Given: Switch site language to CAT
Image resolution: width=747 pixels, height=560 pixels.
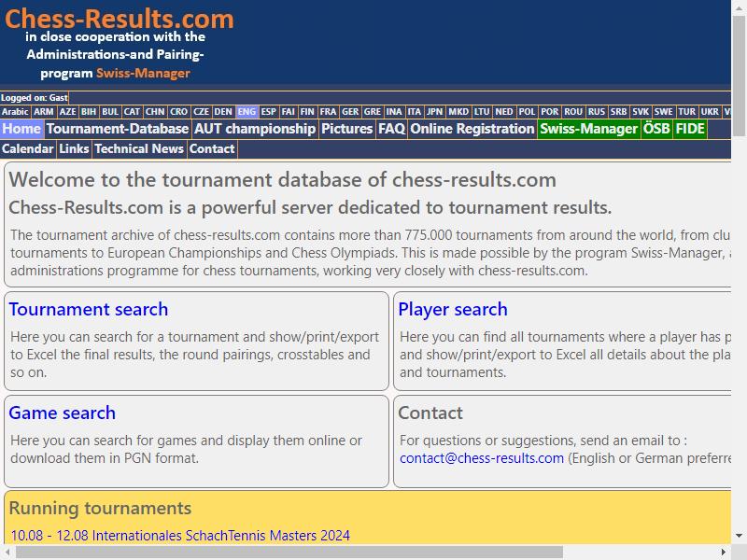Looking at the screenshot, I should 132,111.
